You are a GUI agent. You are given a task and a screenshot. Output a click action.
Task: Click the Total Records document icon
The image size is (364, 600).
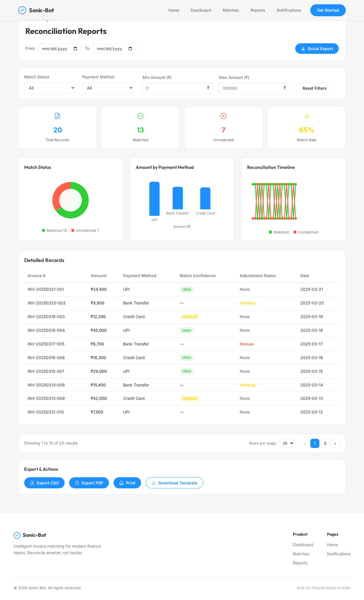pyautogui.click(x=57, y=116)
